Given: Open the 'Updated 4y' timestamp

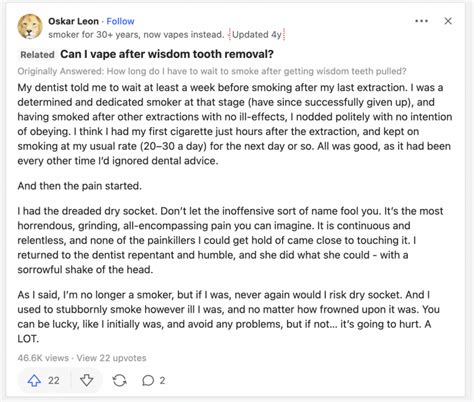Looking at the screenshot, I should 257,35.
